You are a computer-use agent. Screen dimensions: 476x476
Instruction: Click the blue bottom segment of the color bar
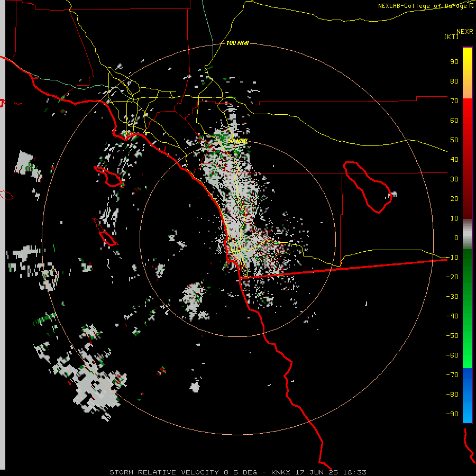pyautogui.click(x=467, y=395)
